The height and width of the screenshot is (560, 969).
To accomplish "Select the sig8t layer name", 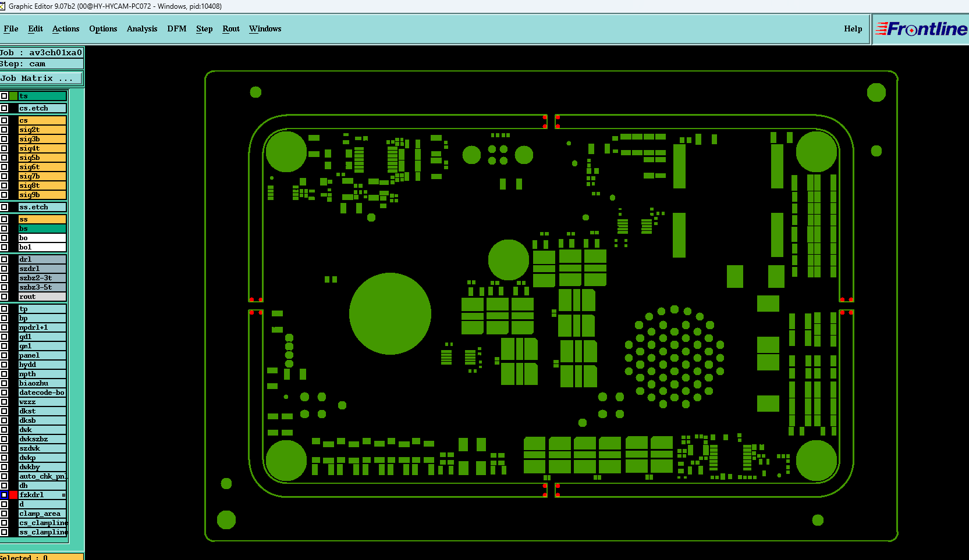I will tap(42, 186).
